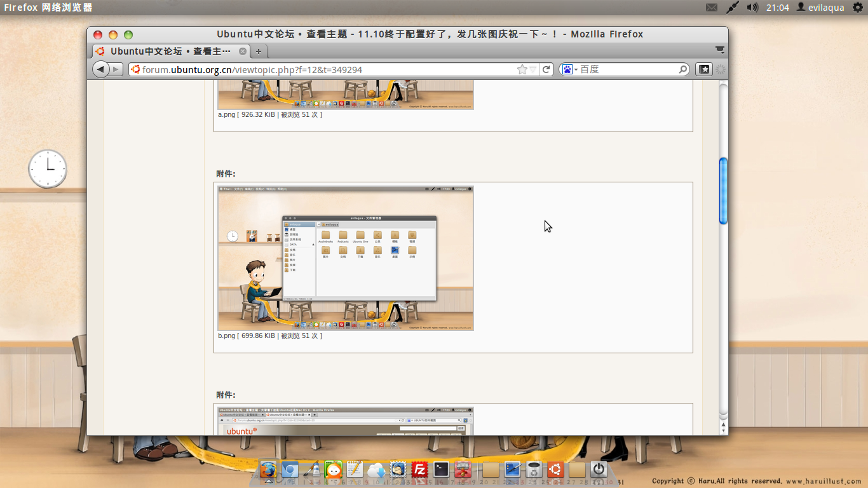Click the scrollbar down arrow at the bottom
Image resolution: width=868 pixels, height=488 pixels.
[x=723, y=430]
